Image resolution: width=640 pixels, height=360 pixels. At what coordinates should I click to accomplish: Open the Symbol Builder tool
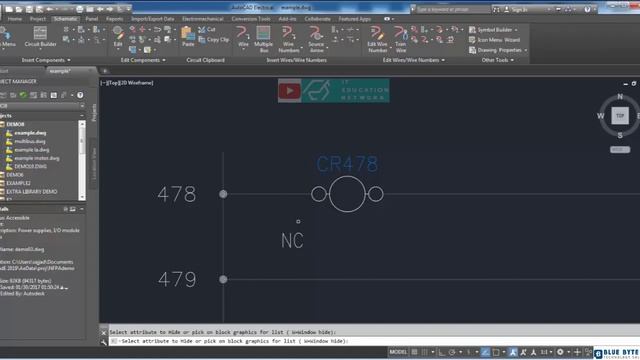point(490,30)
